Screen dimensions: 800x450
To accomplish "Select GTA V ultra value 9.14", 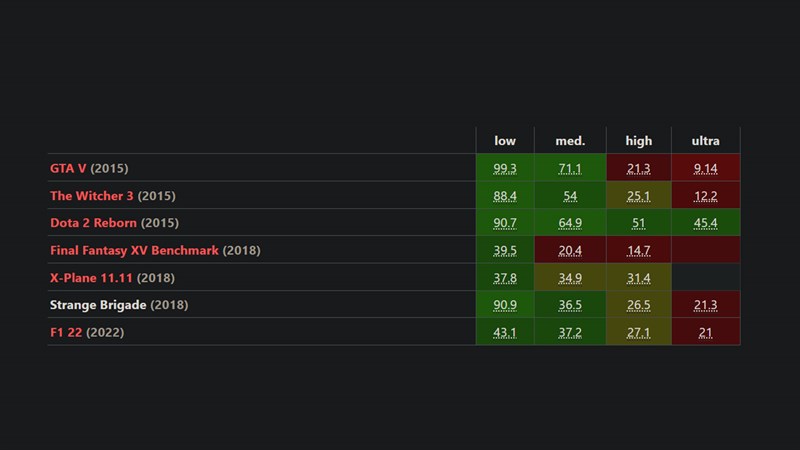I will pos(706,168).
